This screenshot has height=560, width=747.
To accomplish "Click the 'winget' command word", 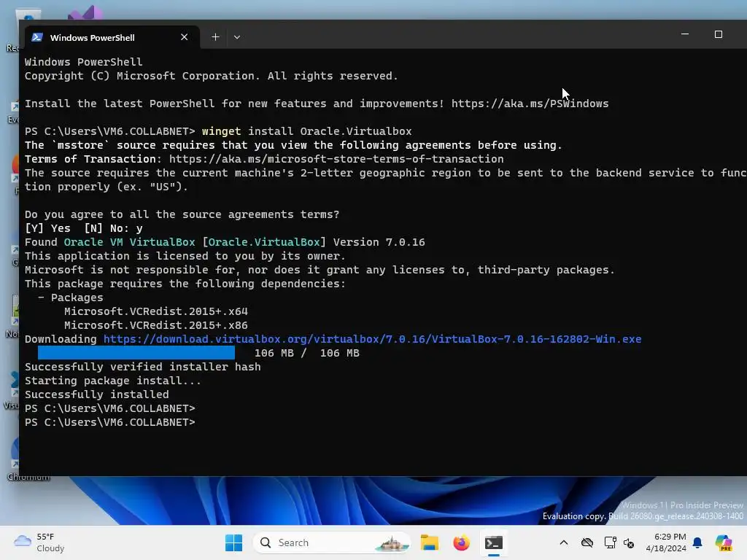I will tap(222, 131).
